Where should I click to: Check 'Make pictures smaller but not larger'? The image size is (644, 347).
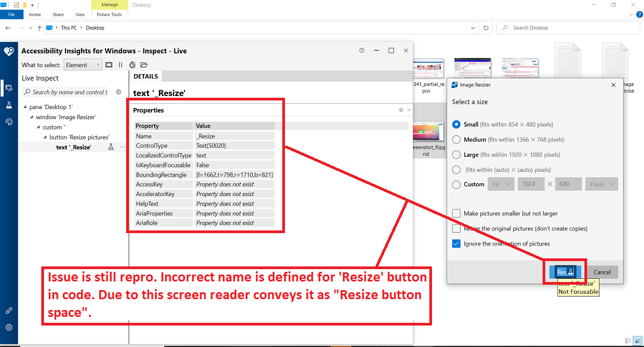point(457,213)
